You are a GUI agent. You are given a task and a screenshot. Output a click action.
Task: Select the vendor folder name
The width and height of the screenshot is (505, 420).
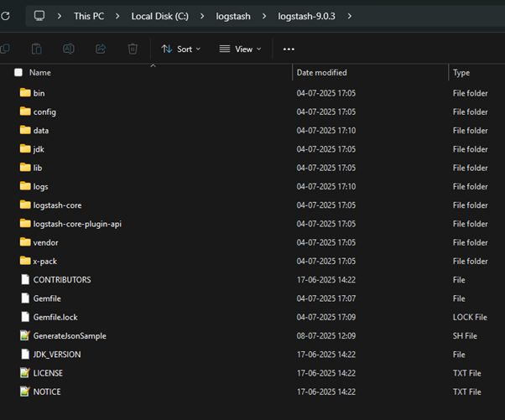pyautogui.click(x=46, y=242)
